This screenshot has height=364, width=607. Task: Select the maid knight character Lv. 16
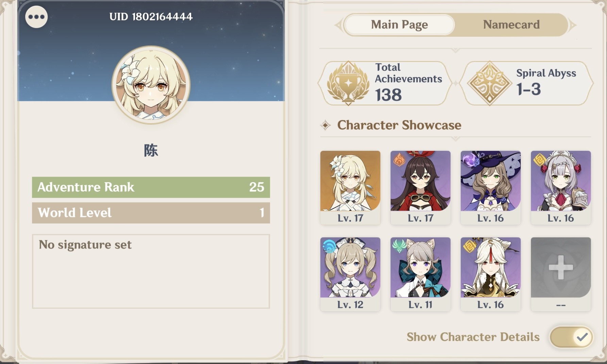point(561,188)
